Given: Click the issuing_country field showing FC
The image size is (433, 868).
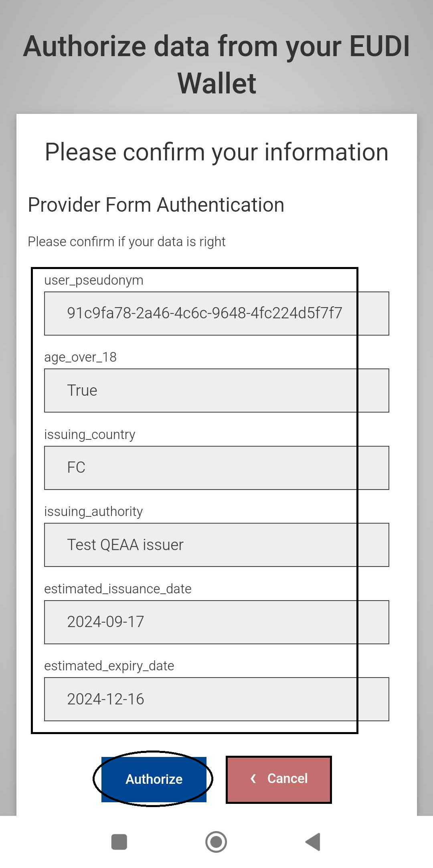Looking at the screenshot, I should [216, 467].
